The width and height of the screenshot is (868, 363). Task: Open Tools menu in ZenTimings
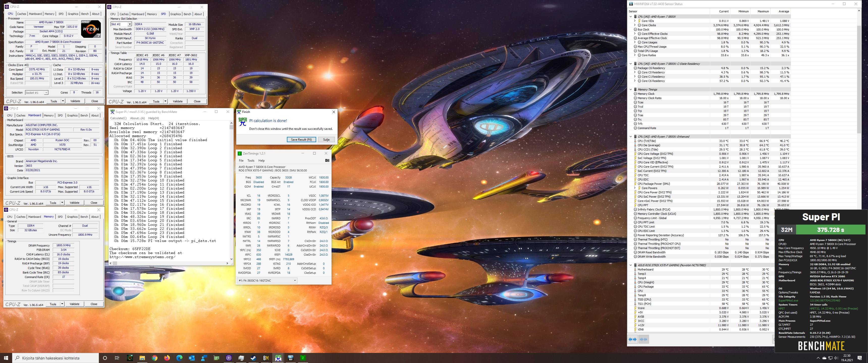pos(251,161)
